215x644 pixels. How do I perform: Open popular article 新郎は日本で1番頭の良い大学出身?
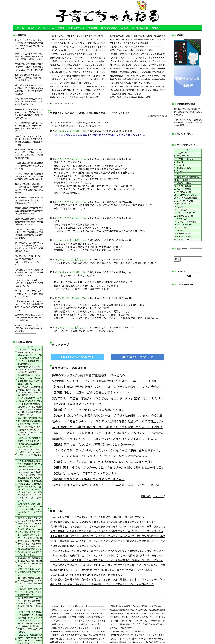pos(30,431)
